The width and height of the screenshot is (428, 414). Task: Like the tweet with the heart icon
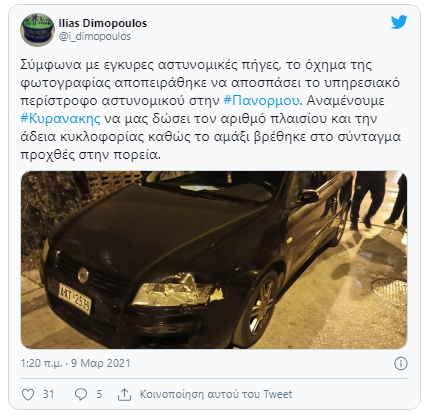(28, 394)
